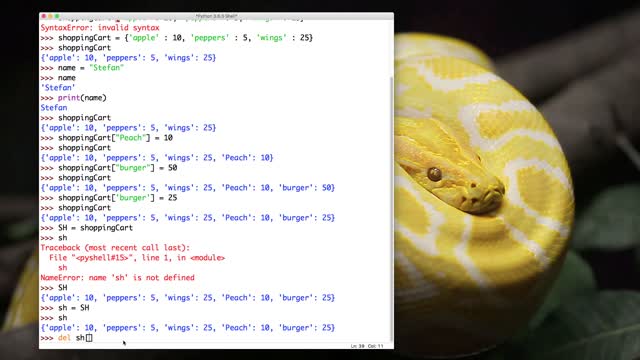Click the Col: 11 status bar entry
Viewport: 640px width, 360px height.
[x=376, y=346]
